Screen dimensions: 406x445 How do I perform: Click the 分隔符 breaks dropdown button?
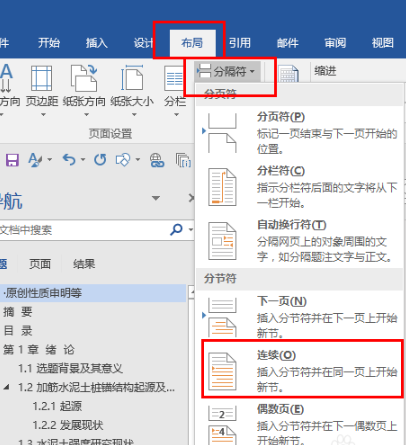pos(227,71)
